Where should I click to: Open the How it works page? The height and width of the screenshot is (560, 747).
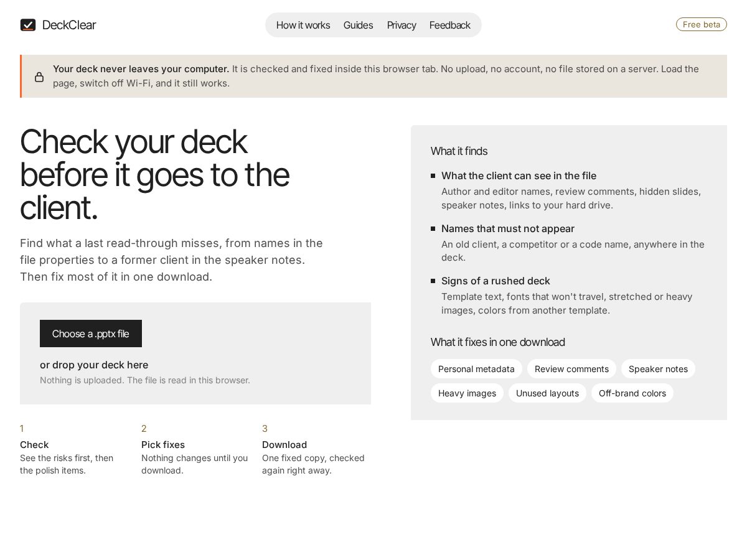tap(303, 25)
